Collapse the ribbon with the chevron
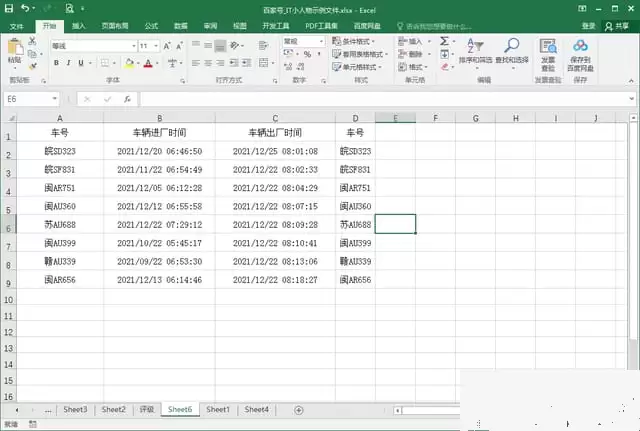This screenshot has width=640, height=431. click(631, 81)
